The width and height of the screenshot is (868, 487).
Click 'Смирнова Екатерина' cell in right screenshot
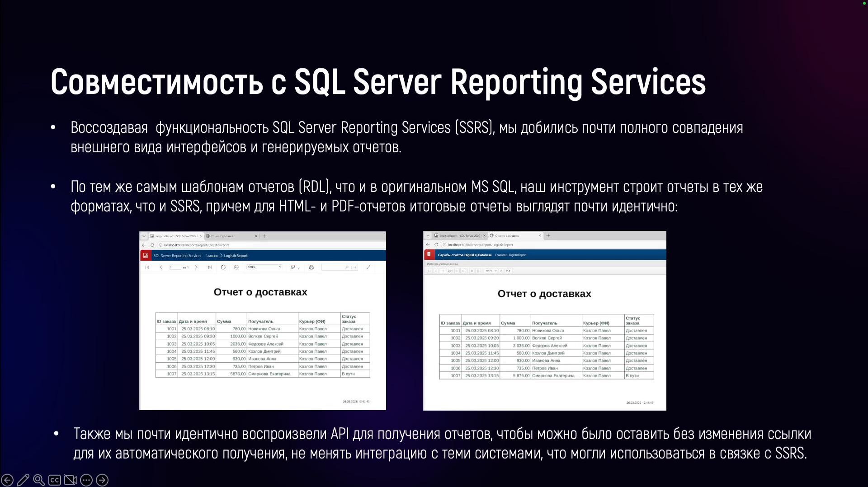click(553, 375)
